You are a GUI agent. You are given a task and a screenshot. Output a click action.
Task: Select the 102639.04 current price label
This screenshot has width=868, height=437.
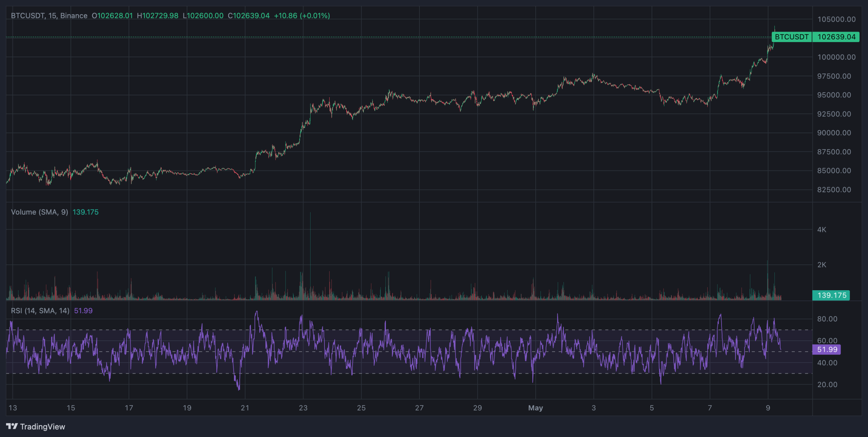[x=836, y=37]
